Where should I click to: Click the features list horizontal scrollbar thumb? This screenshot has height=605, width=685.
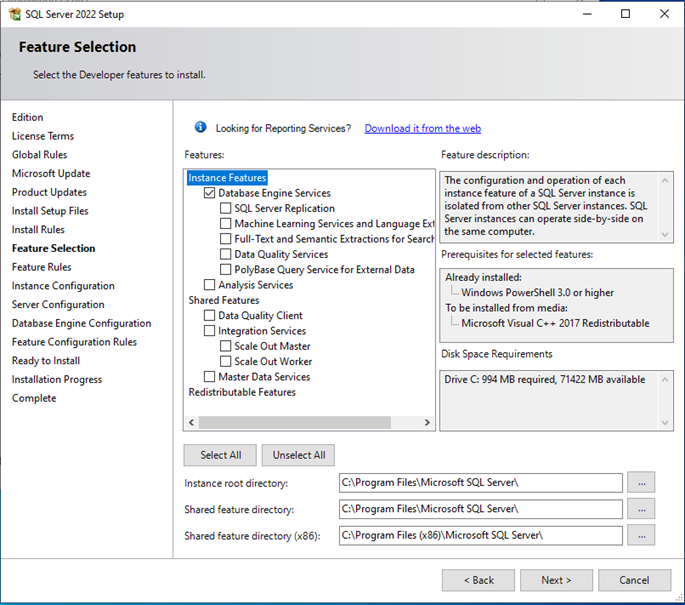(295, 422)
